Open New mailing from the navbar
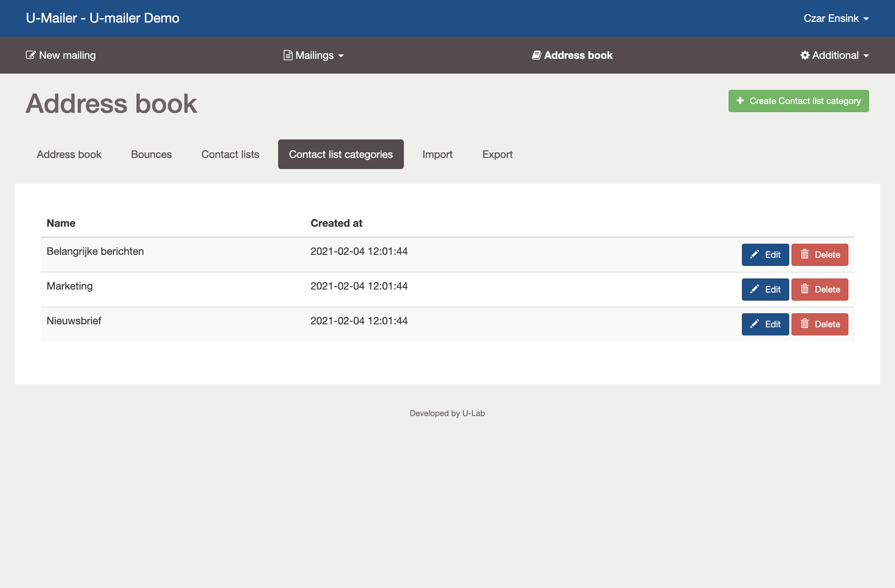The height and width of the screenshot is (588, 895). coord(61,55)
